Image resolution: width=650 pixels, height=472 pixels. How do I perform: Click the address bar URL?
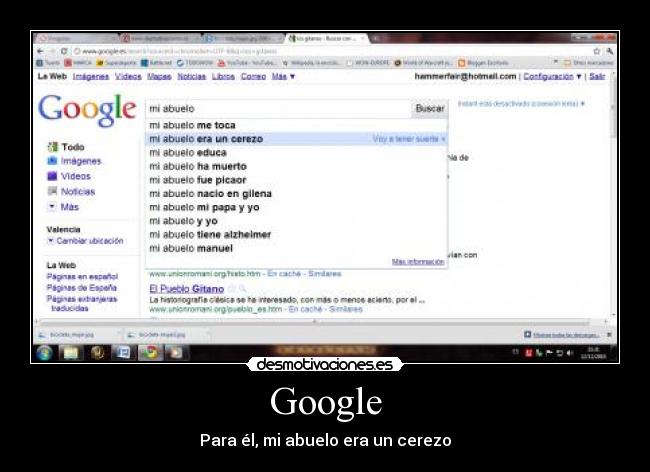[180, 51]
